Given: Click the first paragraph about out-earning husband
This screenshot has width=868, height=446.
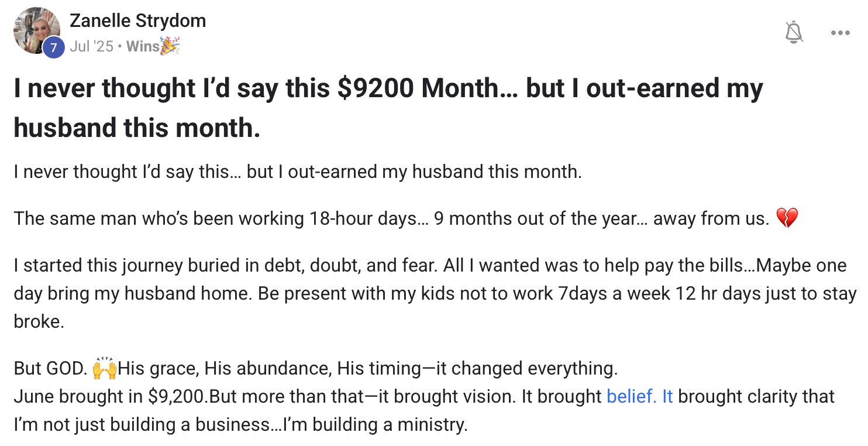Looking at the screenshot, I should click(297, 171).
